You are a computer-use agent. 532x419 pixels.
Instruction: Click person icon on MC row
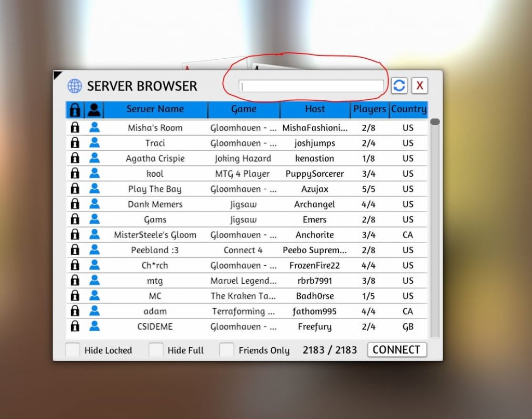(95, 295)
